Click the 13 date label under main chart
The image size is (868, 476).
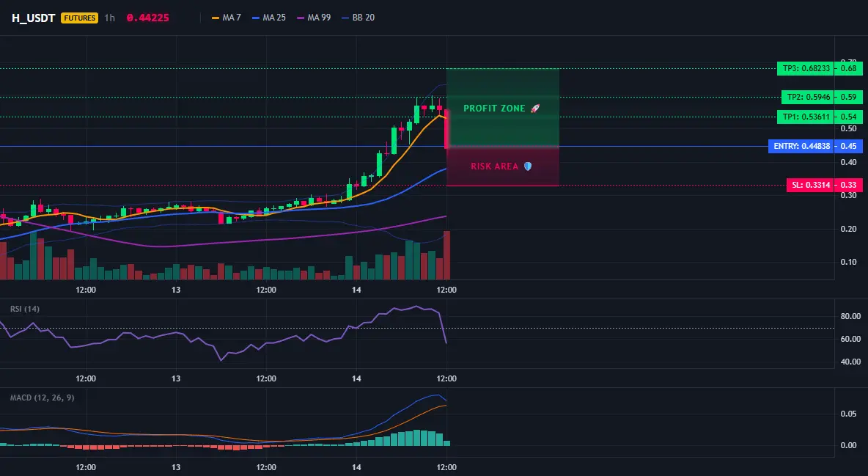click(x=176, y=290)
